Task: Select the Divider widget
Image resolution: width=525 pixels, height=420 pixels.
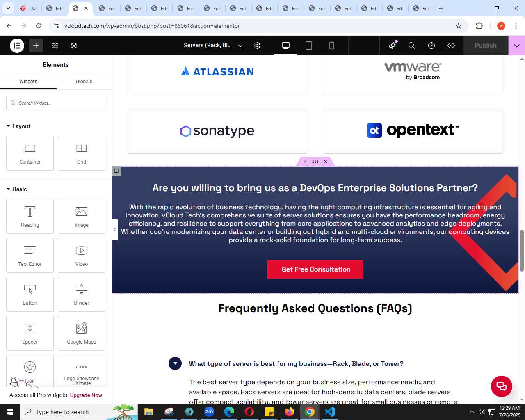Action: click(x=82, y=294)
